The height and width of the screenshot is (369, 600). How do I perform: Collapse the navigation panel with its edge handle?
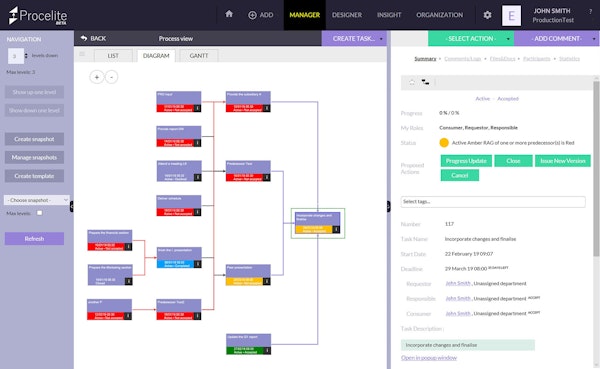pyautogui.click(x=72, y=207)
